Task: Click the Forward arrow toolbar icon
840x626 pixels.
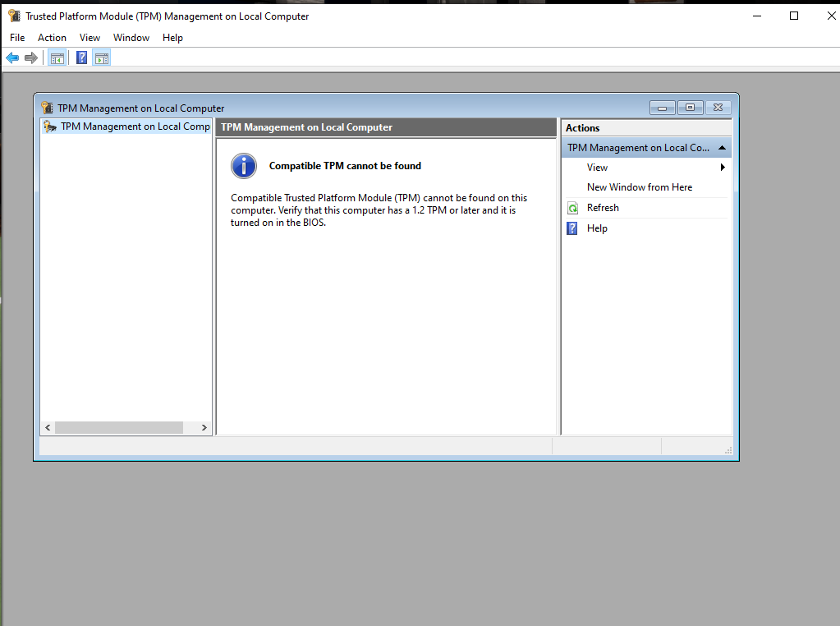Action: pyautogui.click(x=31, y=58)
